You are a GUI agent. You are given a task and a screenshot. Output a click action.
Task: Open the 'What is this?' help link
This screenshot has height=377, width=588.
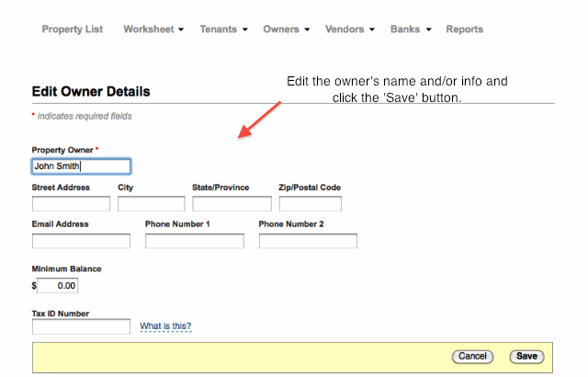click(x=165, y=326)
